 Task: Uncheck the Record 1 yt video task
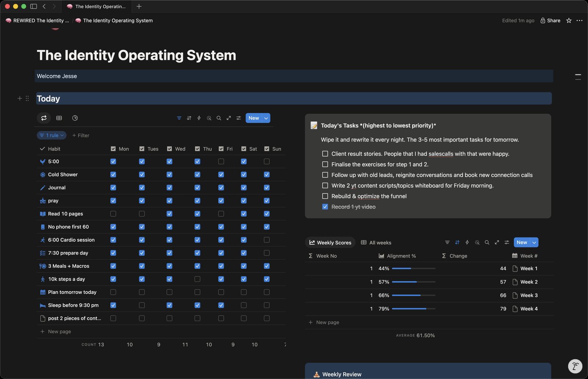click(x=325, y=207)
